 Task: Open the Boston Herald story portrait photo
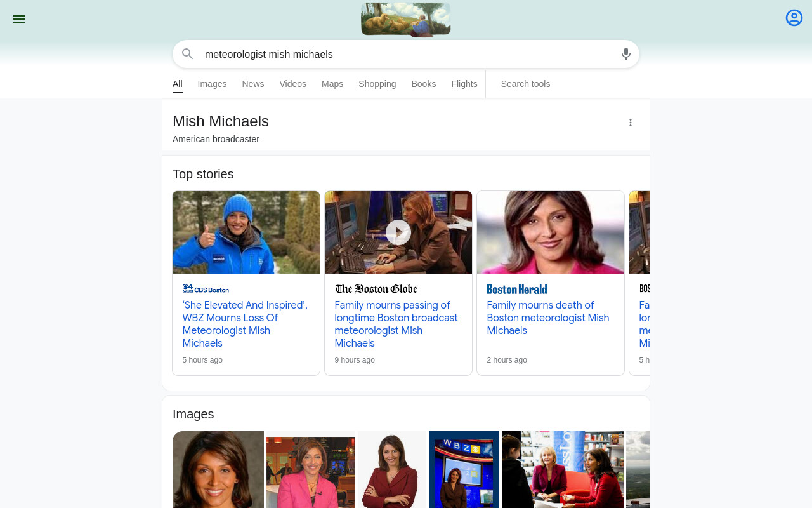pyautogui.click(x=551, y=232)
